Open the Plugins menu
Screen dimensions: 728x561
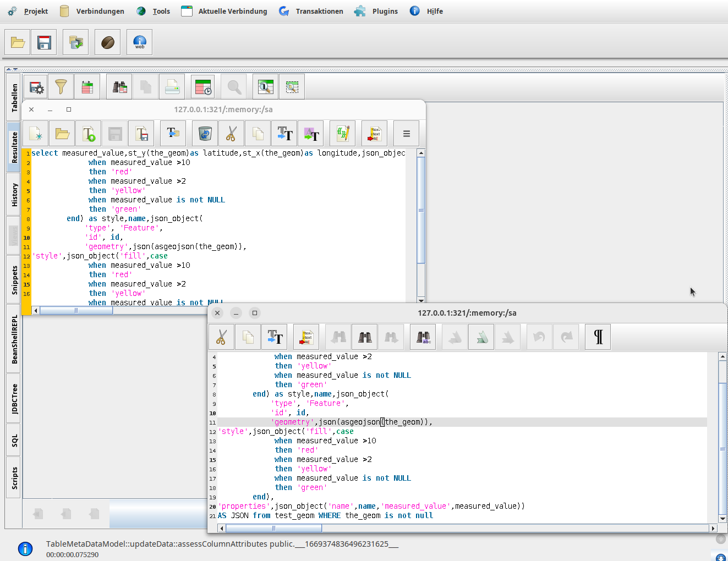376,11
